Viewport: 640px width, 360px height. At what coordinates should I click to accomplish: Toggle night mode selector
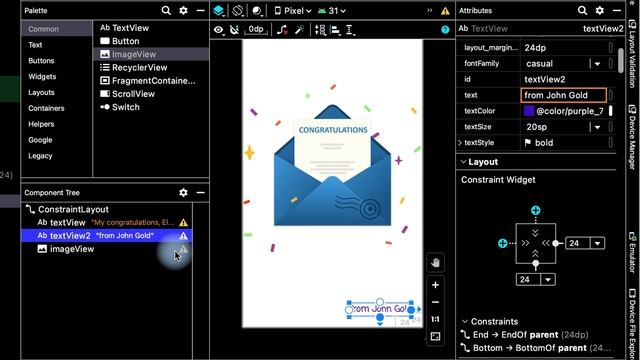(x=257, y=11)
